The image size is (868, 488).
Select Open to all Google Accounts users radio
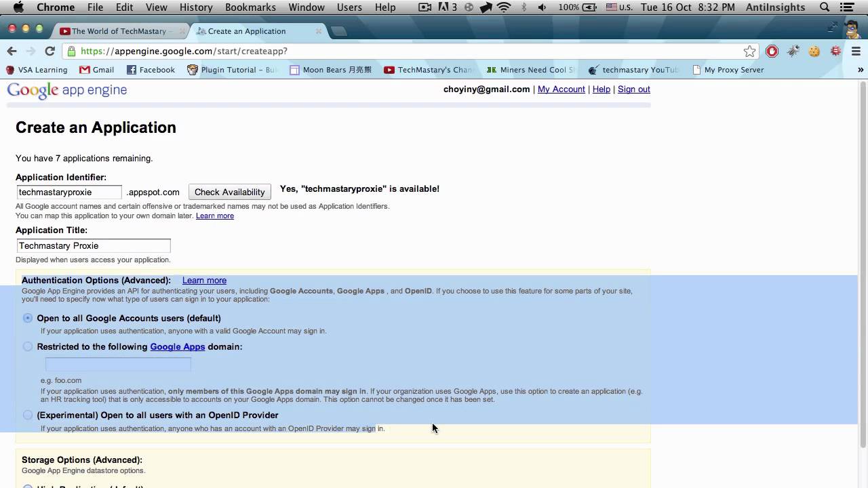click(x=28, y=318)
